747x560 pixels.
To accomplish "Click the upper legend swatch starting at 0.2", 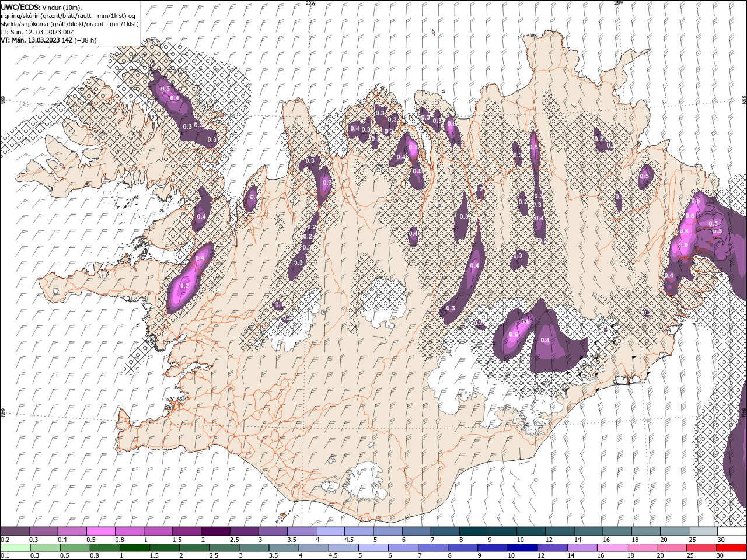I will pyautogui.click(x=15, y=531).
